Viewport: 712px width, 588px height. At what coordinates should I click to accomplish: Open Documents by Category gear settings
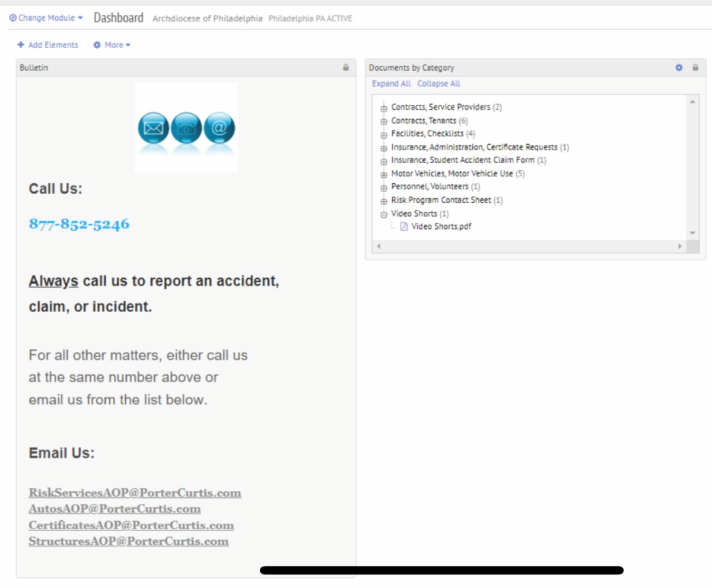(679, 68)
